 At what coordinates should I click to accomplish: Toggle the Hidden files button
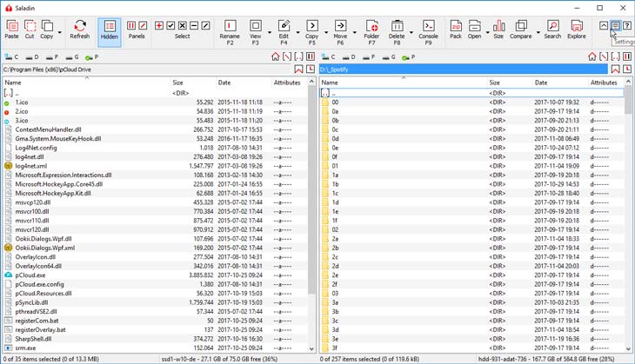pos(110,30)
